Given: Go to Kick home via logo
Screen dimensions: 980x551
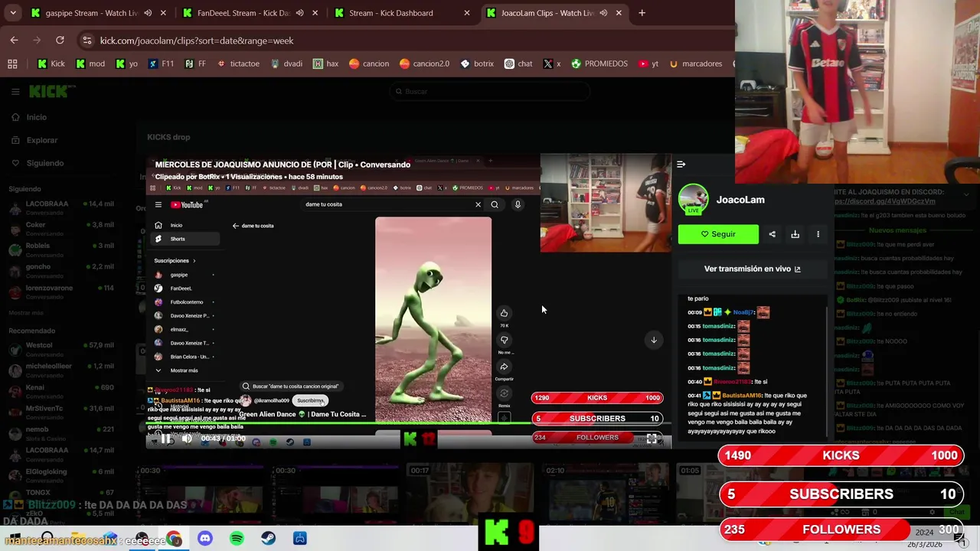Looking at the screenshot, I should [51, 92].
